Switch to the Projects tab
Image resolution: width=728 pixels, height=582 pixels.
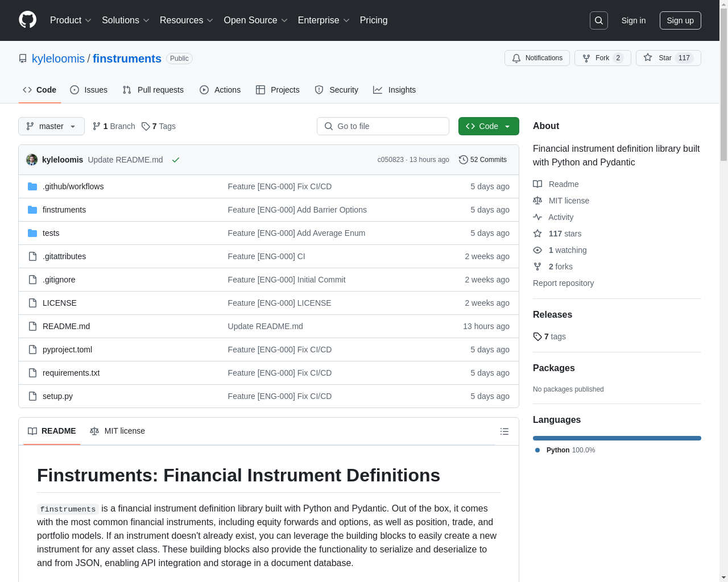(278, 90)
